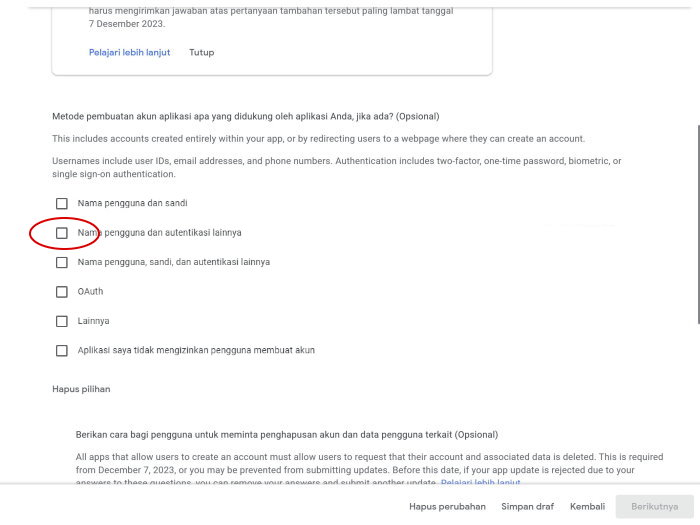Click the 'Nama pengguna dan sandi' label

point(133,203)
